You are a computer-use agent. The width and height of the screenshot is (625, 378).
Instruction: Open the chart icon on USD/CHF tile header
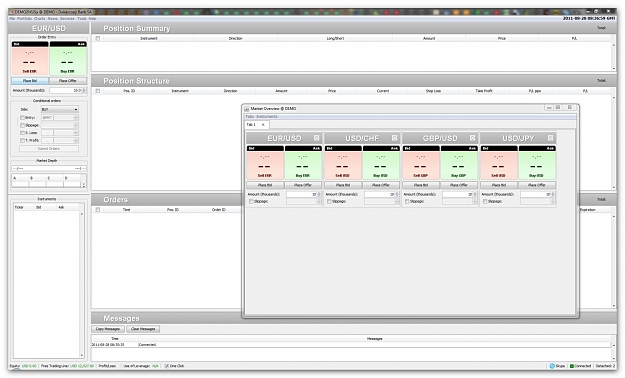point(394,138)
